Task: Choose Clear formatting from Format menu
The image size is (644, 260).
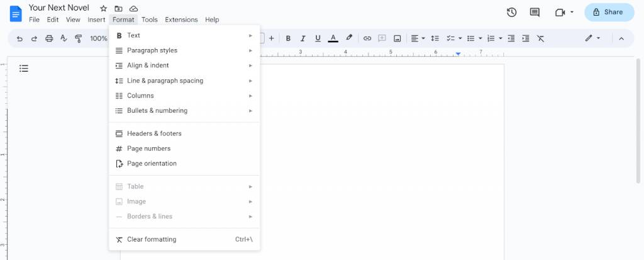Action: tap(184, 239)
